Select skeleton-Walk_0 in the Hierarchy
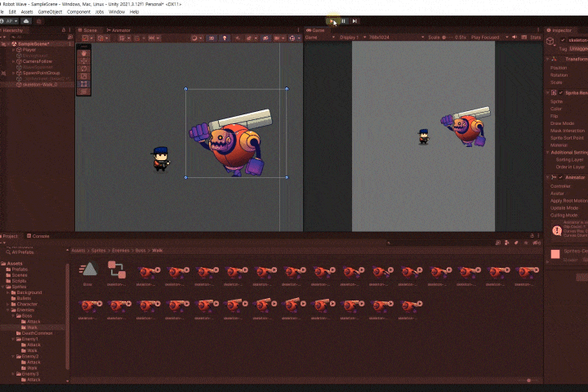 40,84
